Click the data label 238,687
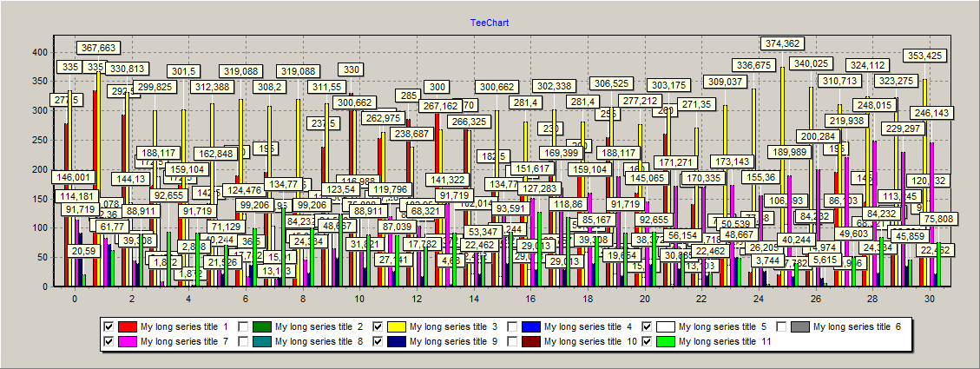Screen dimensions: 980x369 click(411, 134)
